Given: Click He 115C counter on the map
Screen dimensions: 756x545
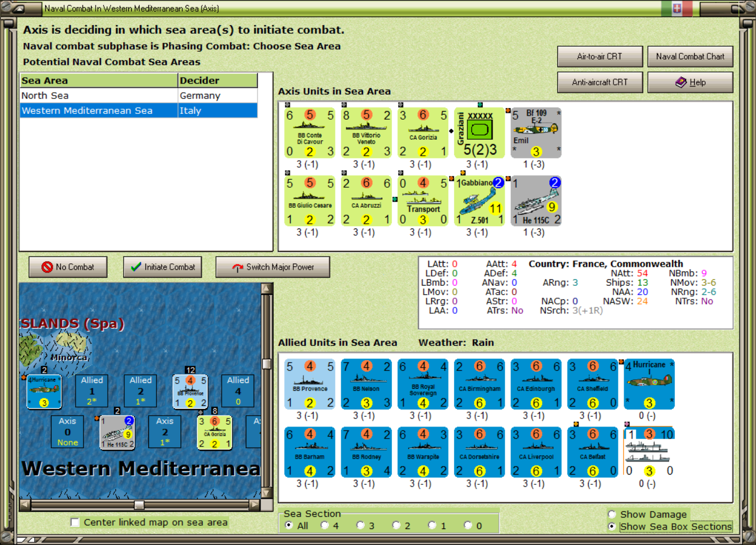Looking at the screenshot, I should (117, 432).
